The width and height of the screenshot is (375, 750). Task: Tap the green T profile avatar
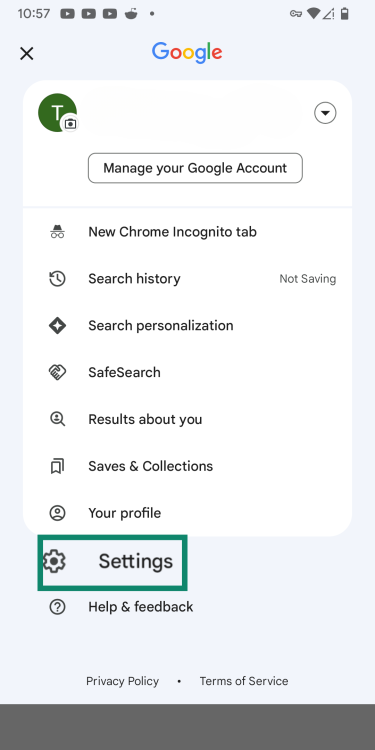[x=57, y=112]
